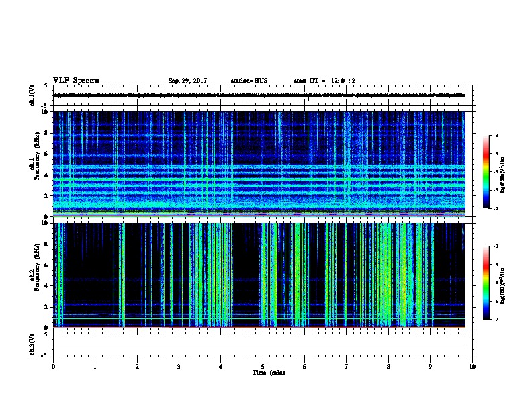Click the '2' kHz tick on ch.1 spectrogram
The image size is (532, 411).
(x=46, y=196)
